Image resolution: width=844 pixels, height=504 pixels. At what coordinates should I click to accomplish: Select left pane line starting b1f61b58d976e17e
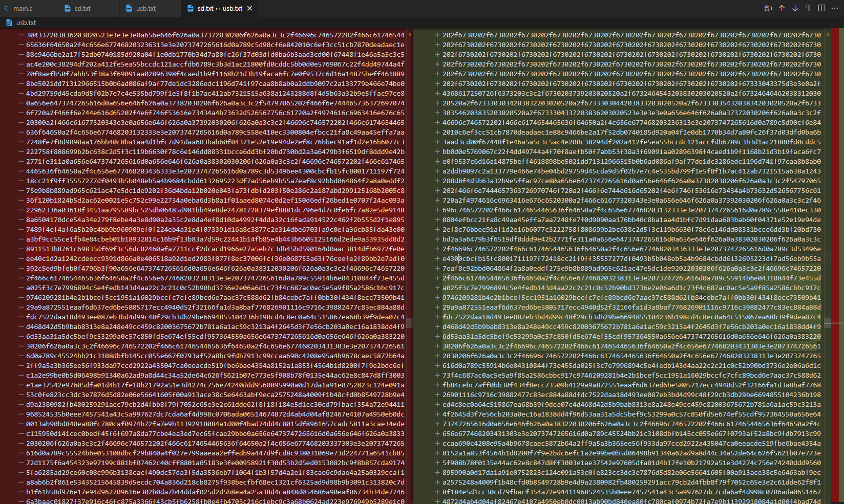[215, 492]
